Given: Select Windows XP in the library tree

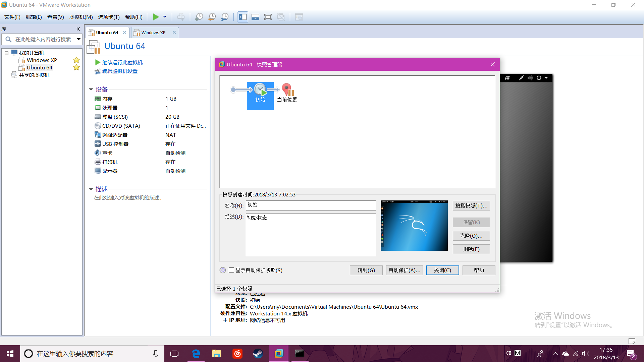Looking at the screenshot, I should pyautogui.click(x=42, y=60).
